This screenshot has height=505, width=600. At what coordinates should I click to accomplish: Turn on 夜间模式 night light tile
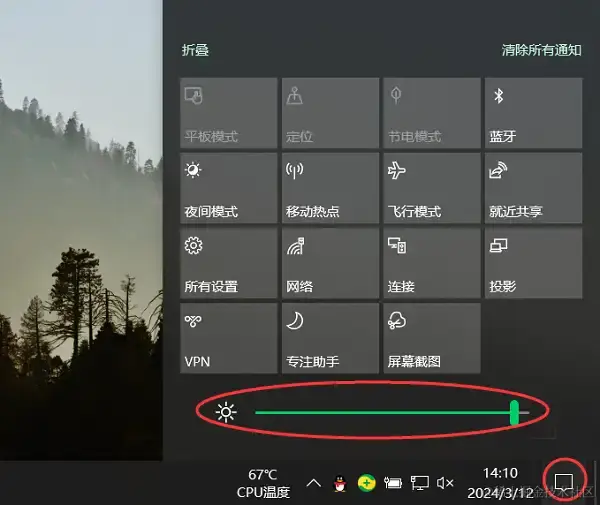[228, 188]
